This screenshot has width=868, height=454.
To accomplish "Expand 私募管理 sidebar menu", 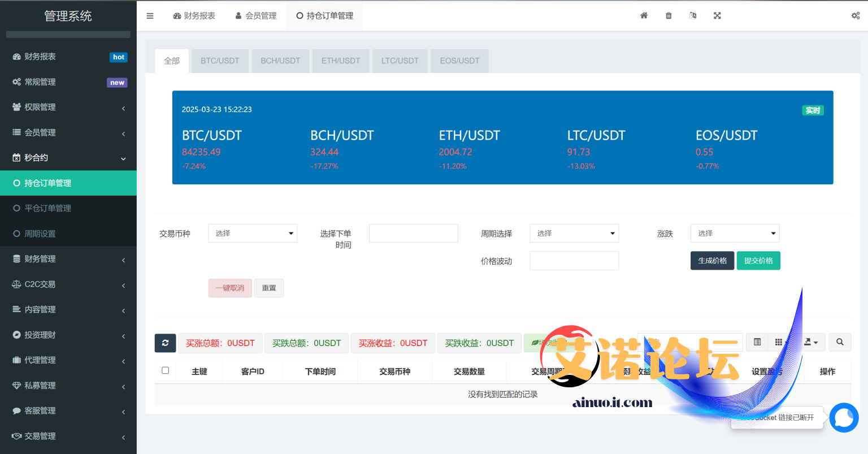I will 68,386.
